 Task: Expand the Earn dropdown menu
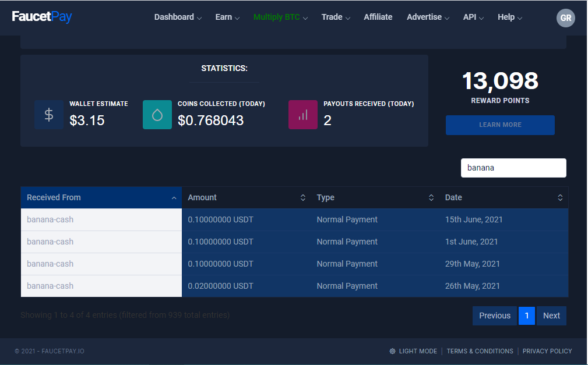coord(227,17)
